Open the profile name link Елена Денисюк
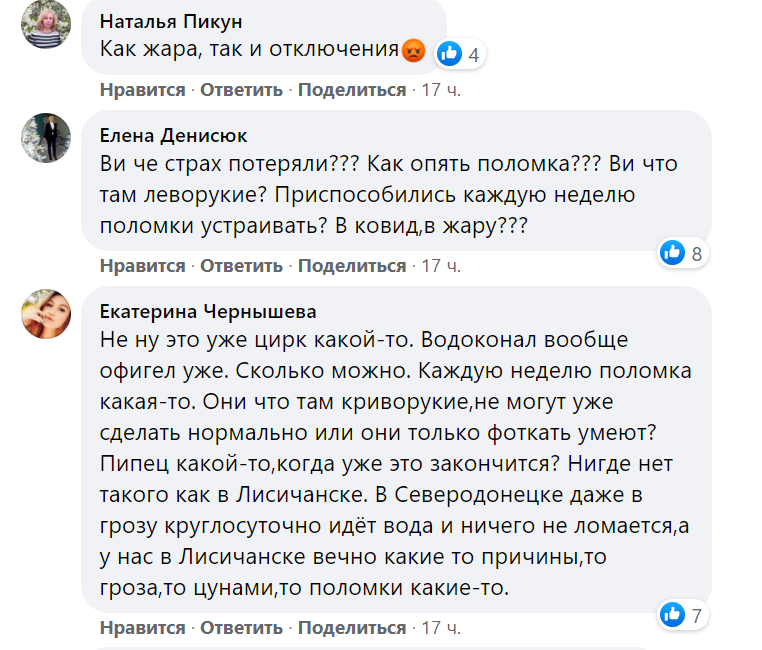 click(174, 135)
